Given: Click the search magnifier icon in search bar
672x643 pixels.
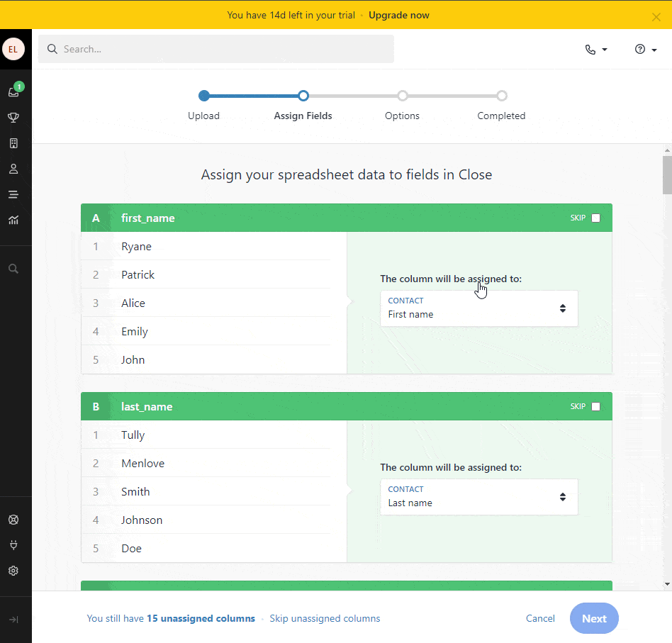Looking at the screenshot, I should 52,50.
